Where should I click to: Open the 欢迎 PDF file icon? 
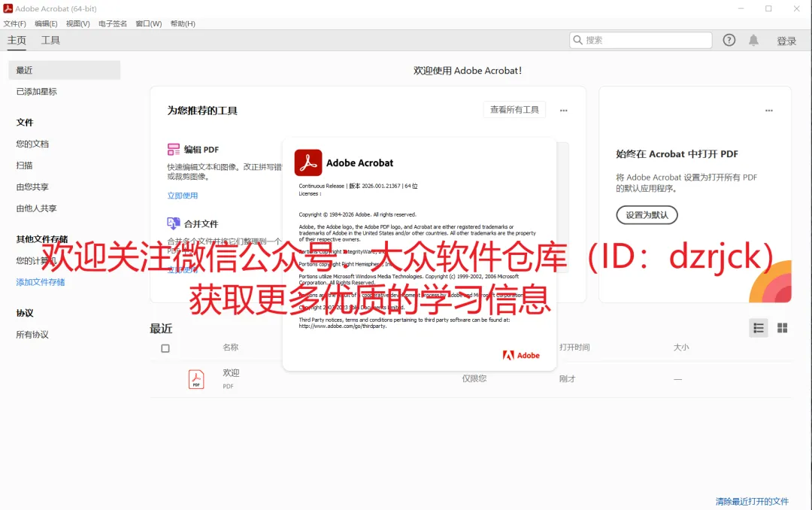[196, 379]
